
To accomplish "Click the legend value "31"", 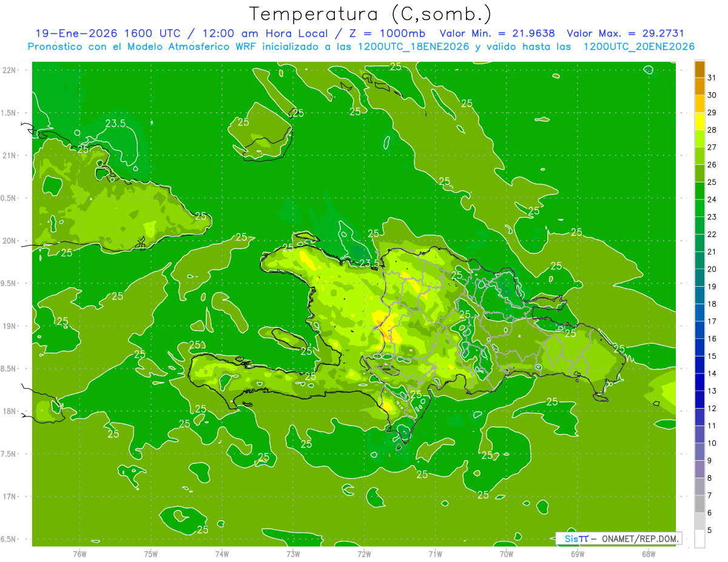I will [712, 78].
